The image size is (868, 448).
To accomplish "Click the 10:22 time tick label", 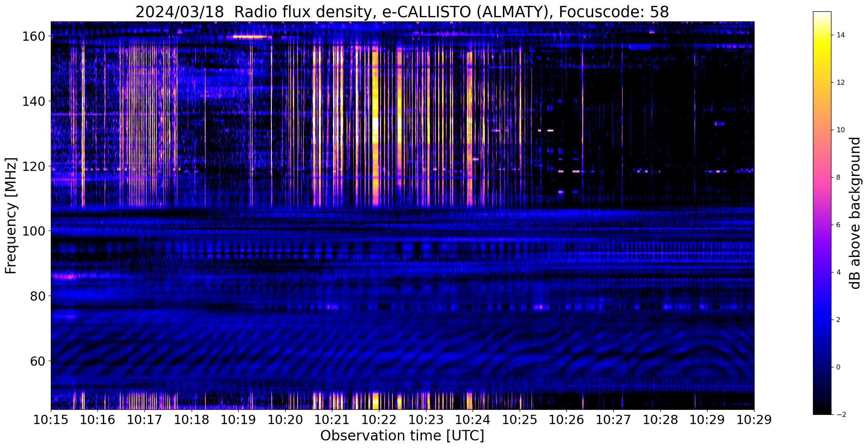I will point(379,420).
